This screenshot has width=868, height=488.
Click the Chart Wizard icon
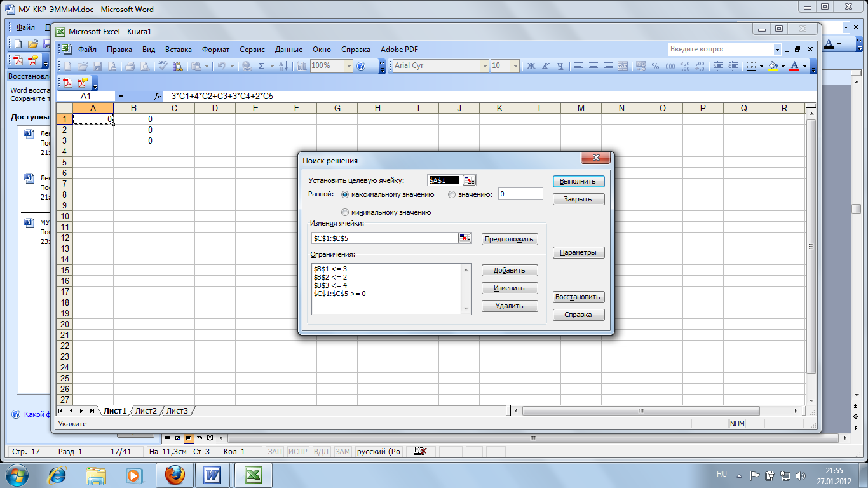[302, 65]
